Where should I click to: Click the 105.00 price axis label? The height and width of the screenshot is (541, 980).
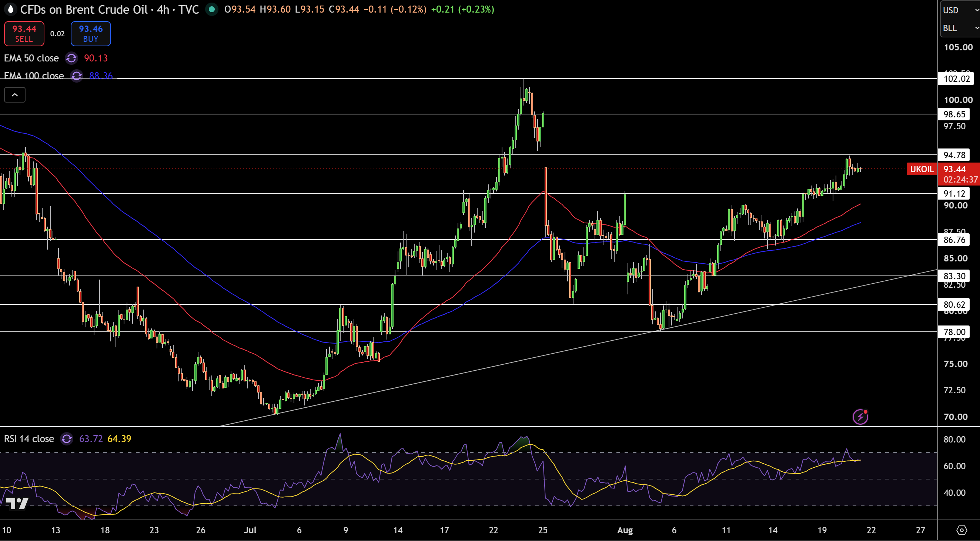click(x=958, y=47)
